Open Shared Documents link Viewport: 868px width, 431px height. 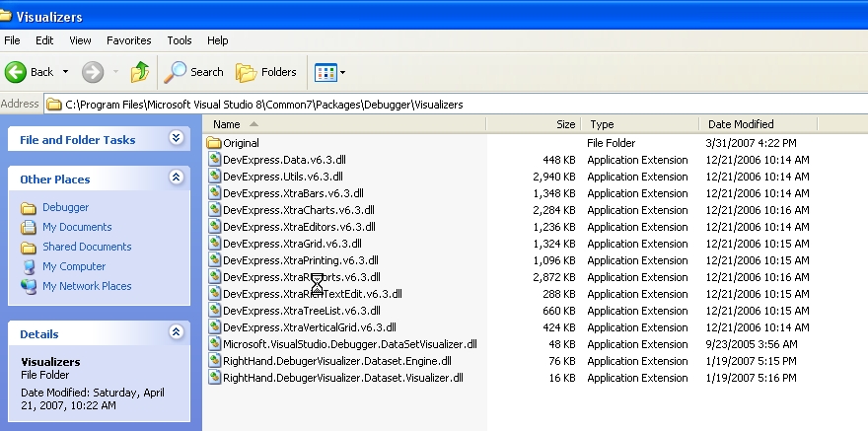coord(87,247)
